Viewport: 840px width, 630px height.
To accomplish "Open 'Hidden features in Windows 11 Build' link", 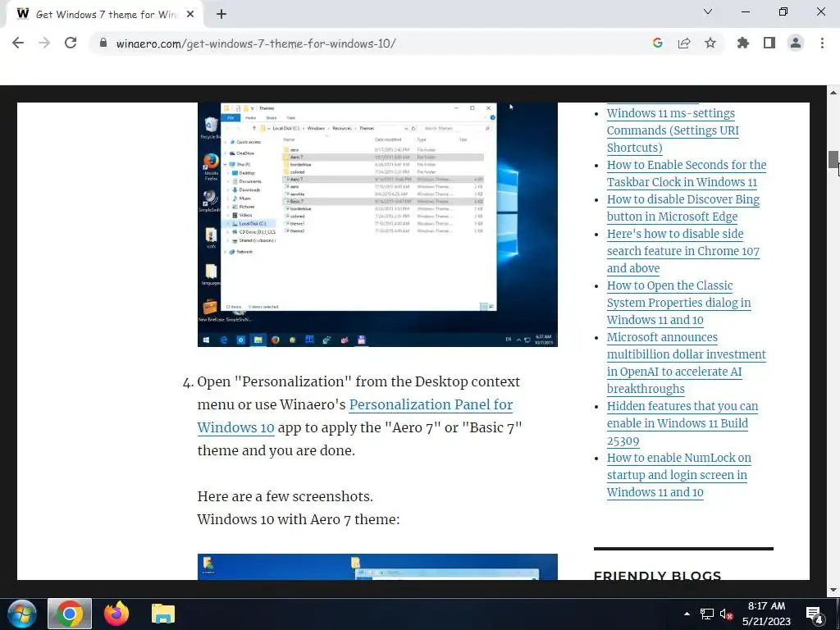I will pyautogui.click(x=682, y=423).
